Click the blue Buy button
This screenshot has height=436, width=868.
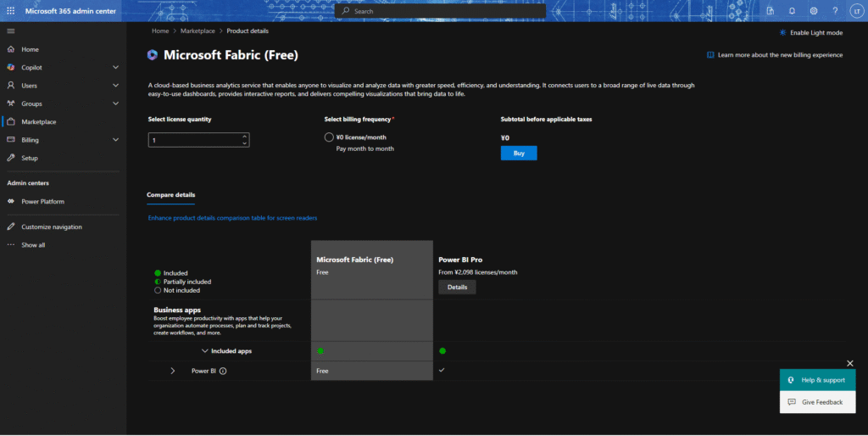[x=518, y=154]
